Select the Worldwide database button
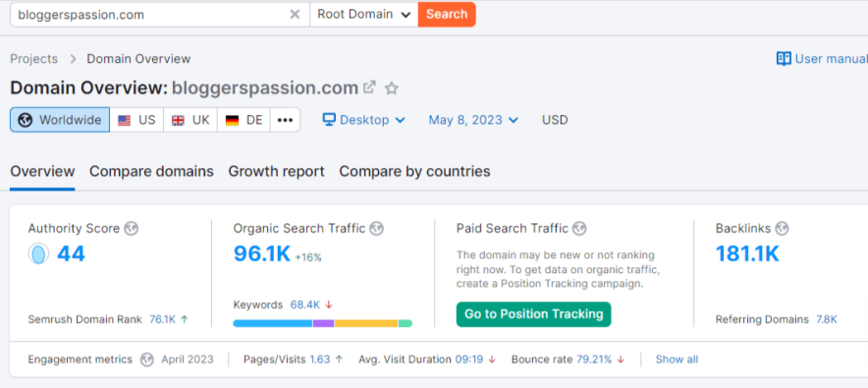868x388 pixels. (x=60, y=120)
